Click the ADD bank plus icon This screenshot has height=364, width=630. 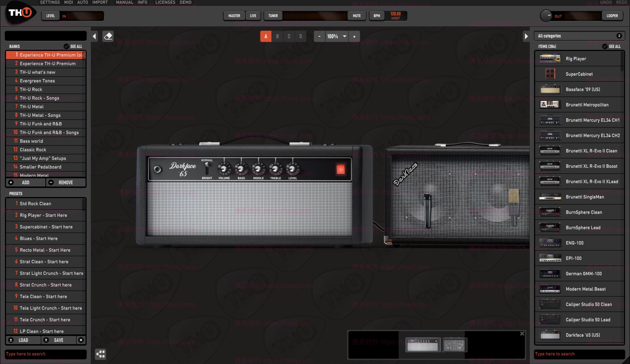11,182
